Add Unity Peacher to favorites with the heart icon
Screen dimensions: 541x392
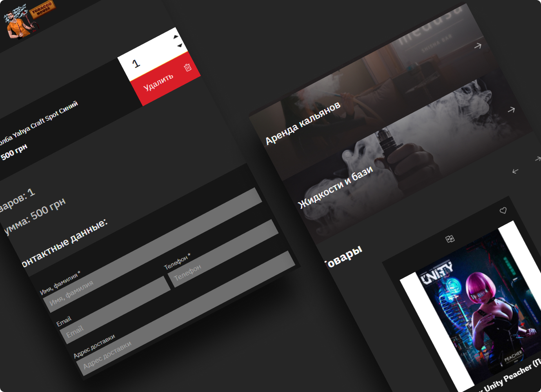503,211
